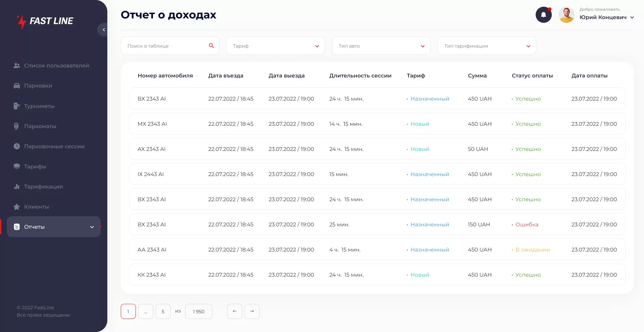
Task: Jump to page 5 in the pagination
Action: coord(163,311)
